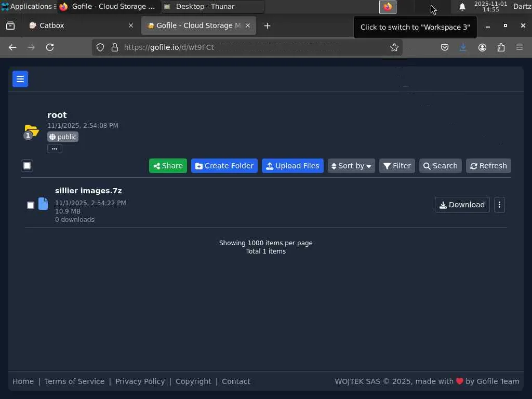This screenshot has height=399, width=532.
Task: Open the file's three-dot options menu
Action: [x=499, y=205]
